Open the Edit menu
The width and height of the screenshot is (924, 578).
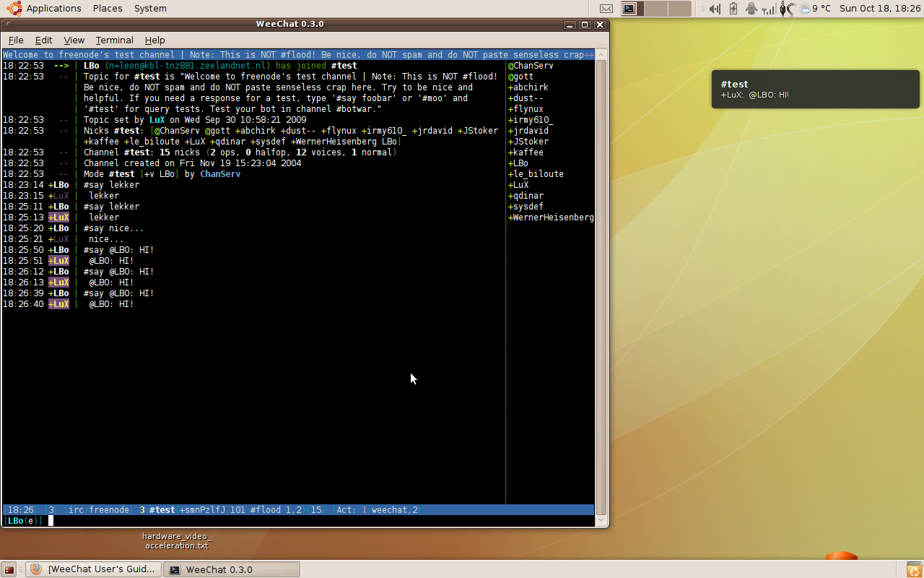tap(44, 40)
